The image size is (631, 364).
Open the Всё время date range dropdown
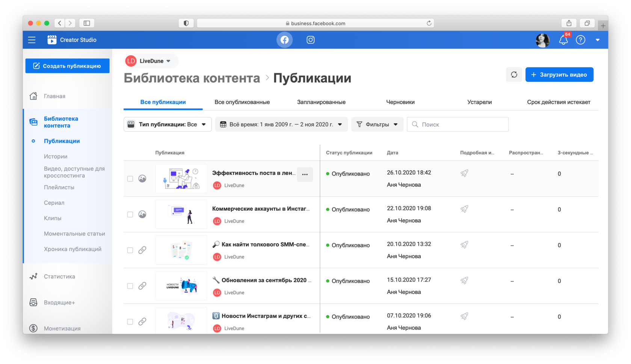(x=281, y=124)
